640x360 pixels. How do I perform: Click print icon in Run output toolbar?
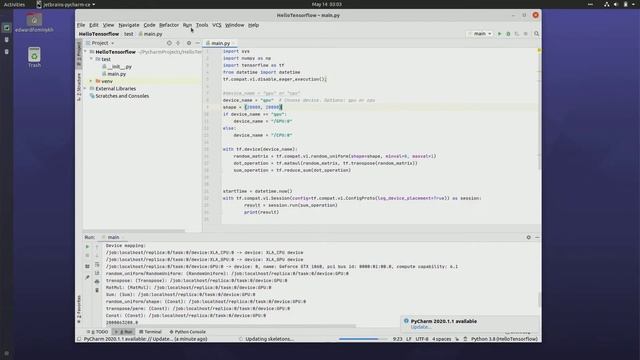[x=97, y=281]
